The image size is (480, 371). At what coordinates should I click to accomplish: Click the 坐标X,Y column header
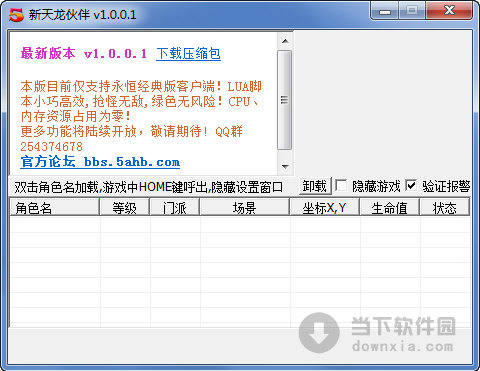(325, 208)
